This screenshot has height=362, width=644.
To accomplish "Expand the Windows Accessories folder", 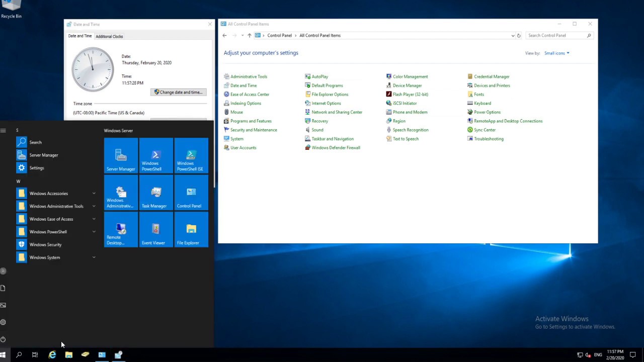I will pyautogui.click(x=56, y=194).
